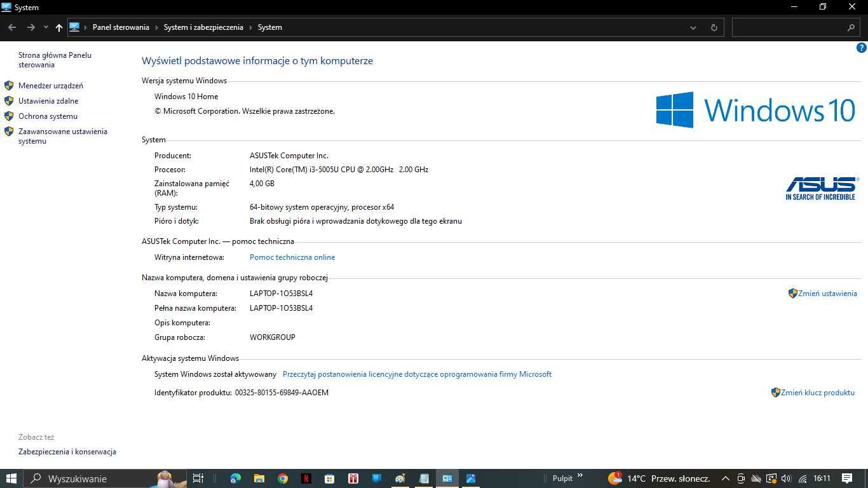Click ASUSTek Computer Inc. producer value
Image resolution: width=868 pixels, height=488 pixels.
(289, 156)
